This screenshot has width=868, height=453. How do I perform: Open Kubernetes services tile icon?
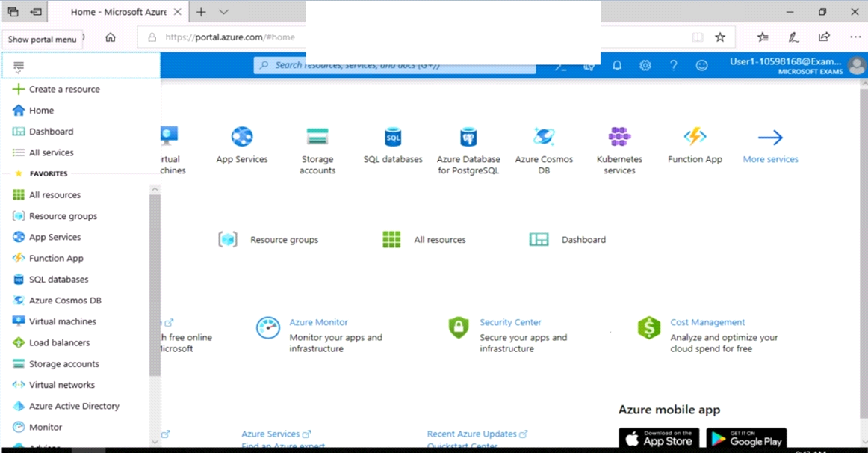tap(619, 136)
